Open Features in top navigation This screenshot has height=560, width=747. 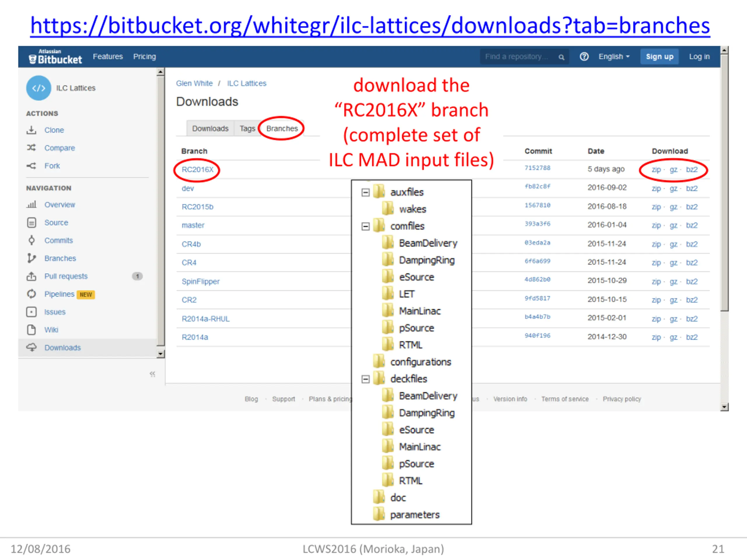tap(108, 56)
